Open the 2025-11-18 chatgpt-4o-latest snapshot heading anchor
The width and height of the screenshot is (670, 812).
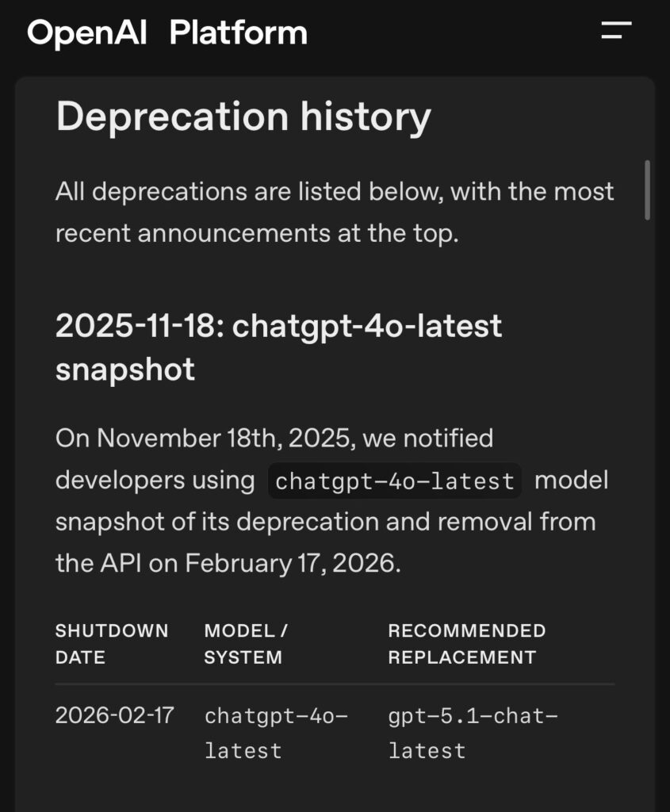click(x=278, y=347)
